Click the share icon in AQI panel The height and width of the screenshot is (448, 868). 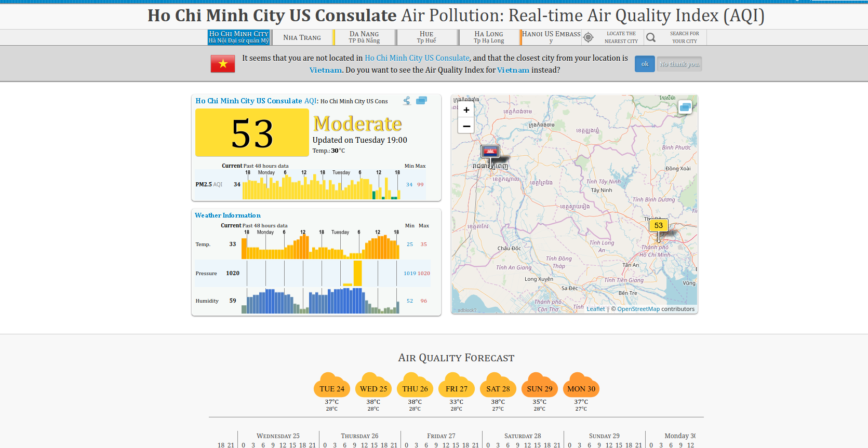coord(407,101)
